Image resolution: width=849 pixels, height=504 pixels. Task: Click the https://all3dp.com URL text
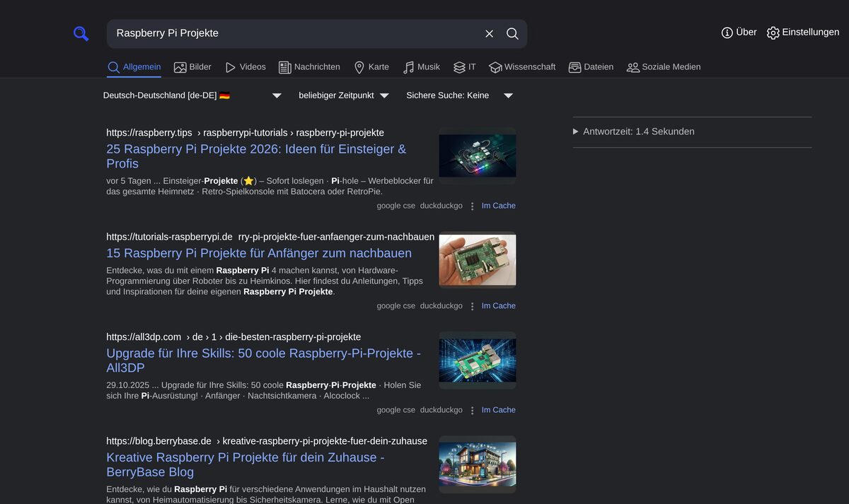144,337
